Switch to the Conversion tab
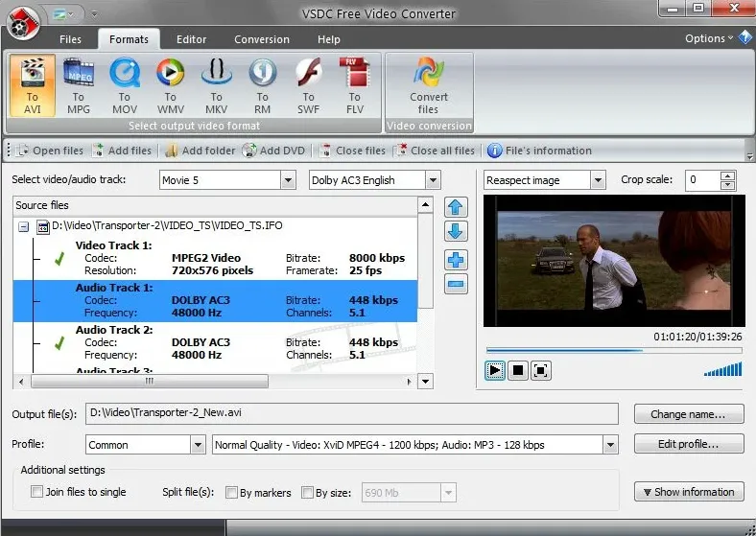 pyautogui.click(x=262, y=39)
